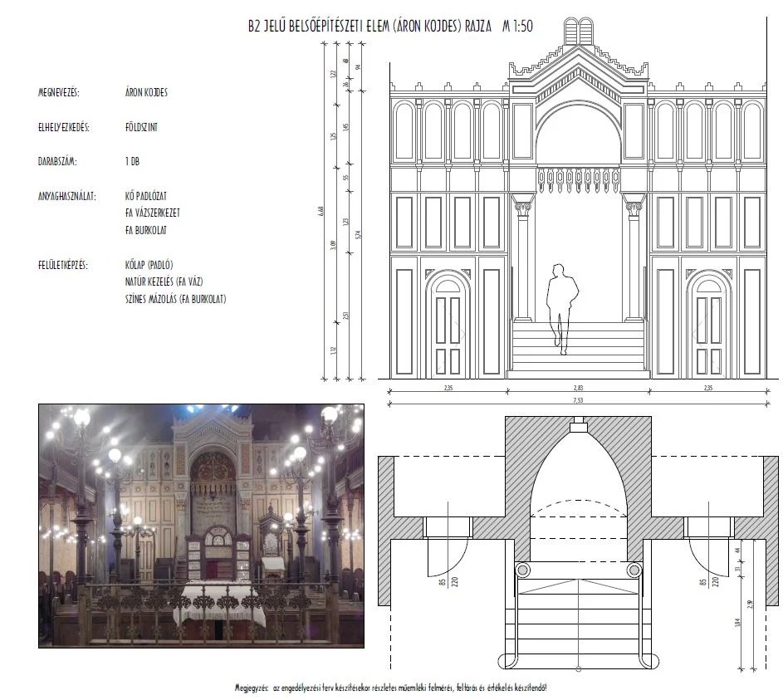Viewport: 783px width, 700px height.
Task: Click the label 'ELHELYEZKEDÉS:'
Action: [x=64, y=127]
